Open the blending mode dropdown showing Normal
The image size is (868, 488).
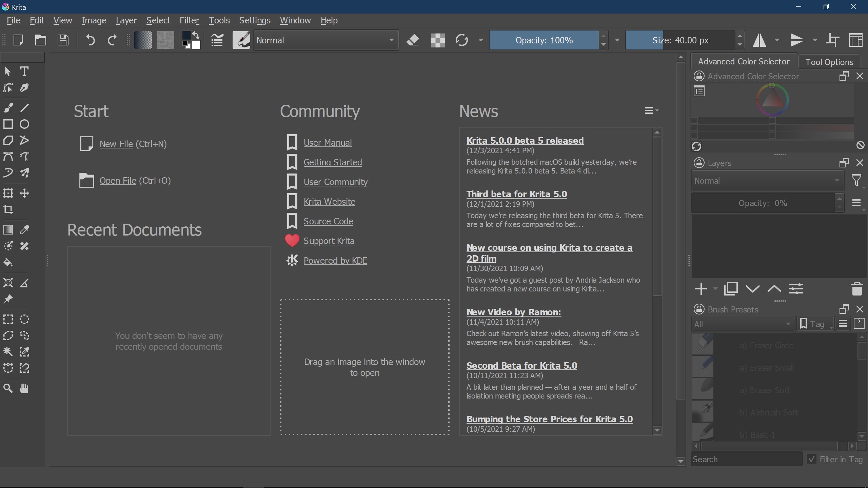pyautogui.click(x=325, y=40)
